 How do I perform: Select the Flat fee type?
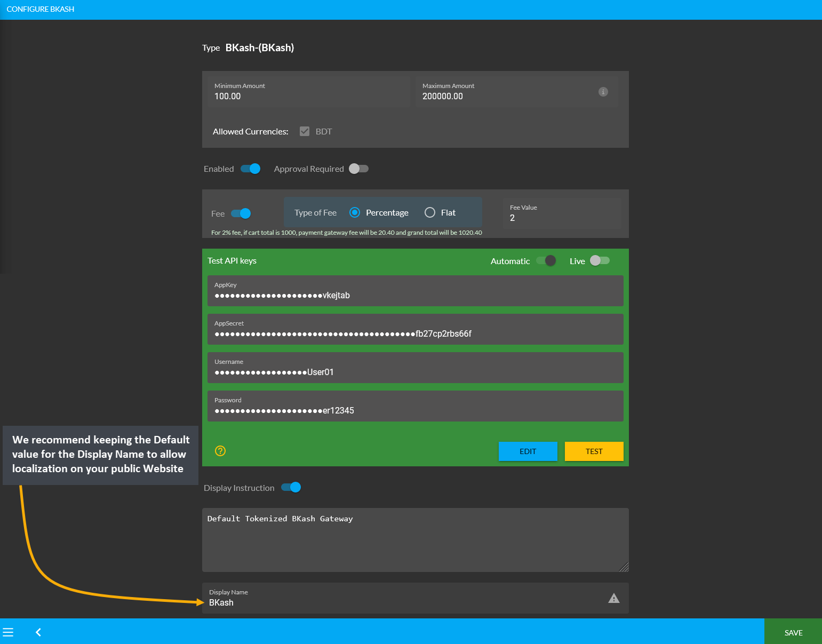point(430,212)
